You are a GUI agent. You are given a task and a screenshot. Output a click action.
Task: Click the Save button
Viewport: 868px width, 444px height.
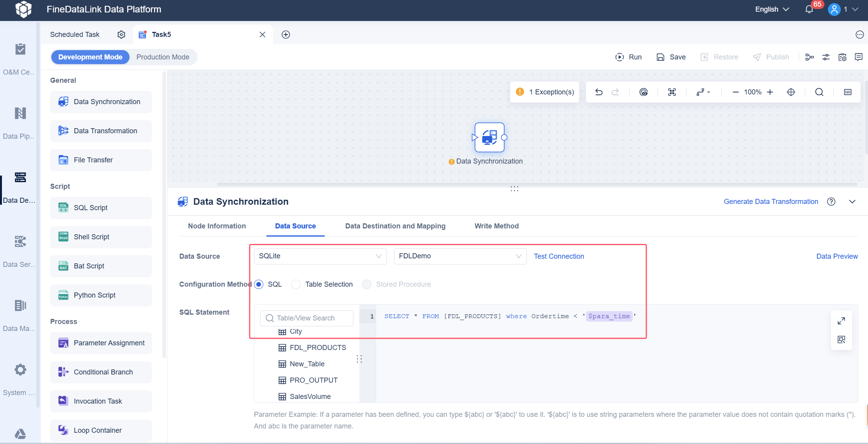tap(671, 57)
